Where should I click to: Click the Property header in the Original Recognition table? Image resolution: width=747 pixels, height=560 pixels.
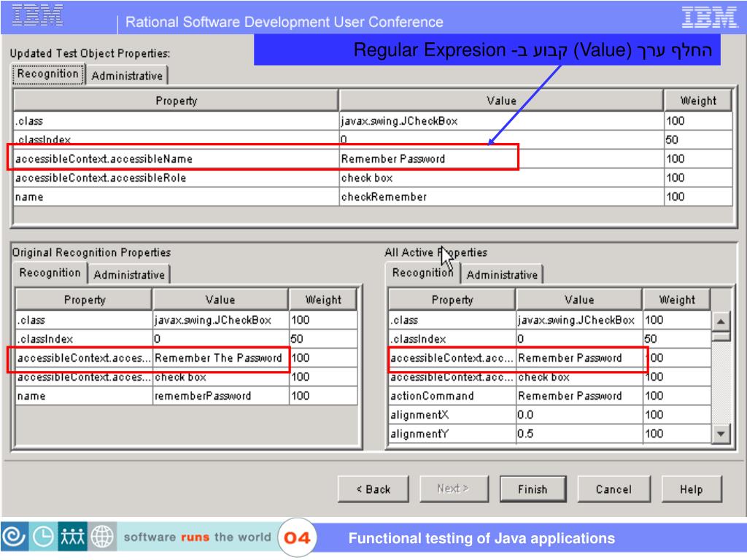coord(85,300)
